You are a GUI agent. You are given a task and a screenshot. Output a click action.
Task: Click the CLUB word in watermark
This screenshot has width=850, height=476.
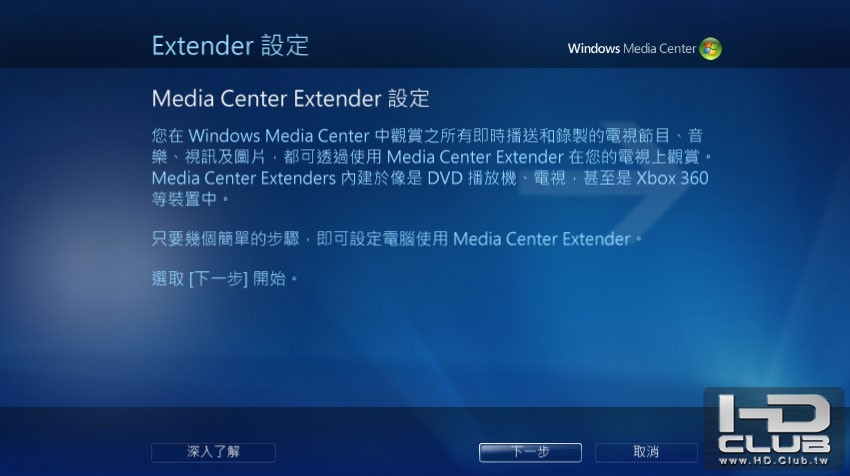tap(774, 445)
